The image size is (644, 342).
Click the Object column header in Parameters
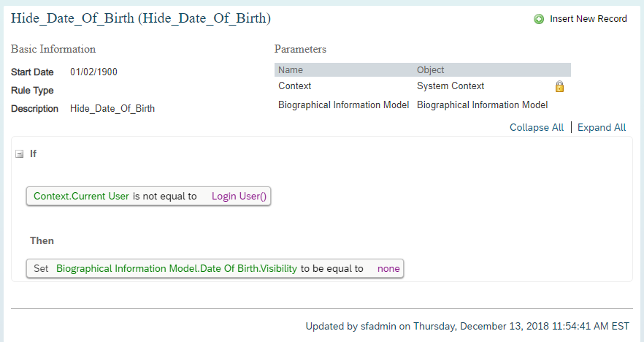pyautogui.click(x=431, y=70)
